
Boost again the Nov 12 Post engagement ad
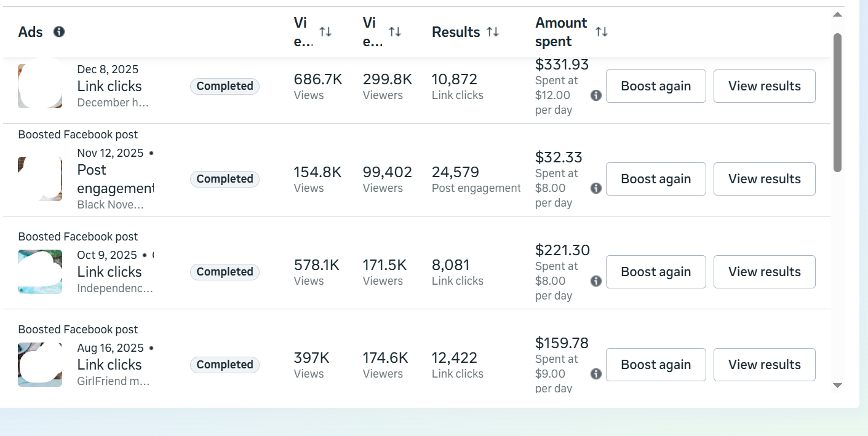point(656,179)
